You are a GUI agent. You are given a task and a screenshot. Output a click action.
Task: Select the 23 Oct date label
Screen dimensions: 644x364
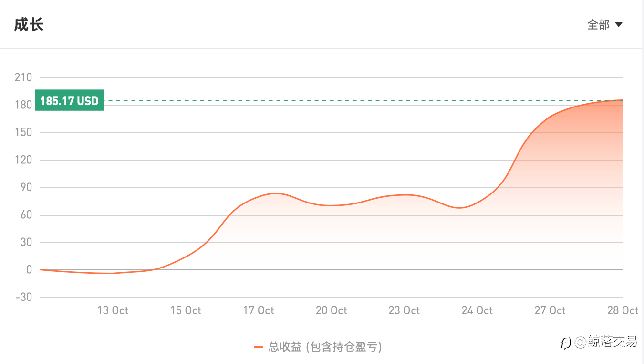[404, 310]
